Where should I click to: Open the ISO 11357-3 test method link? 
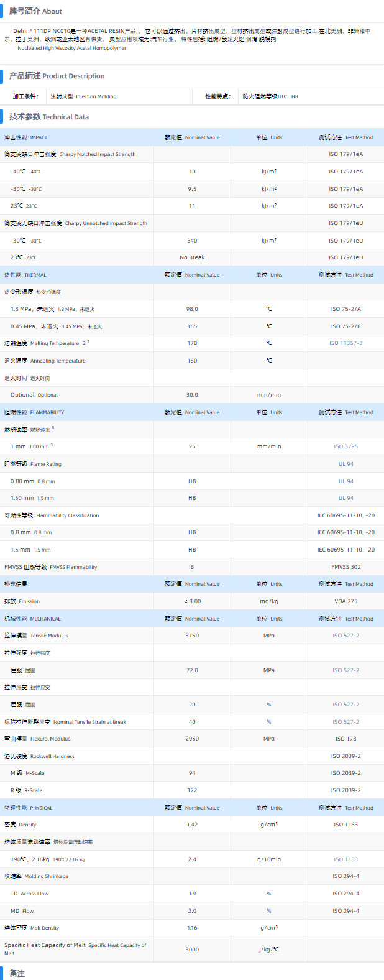[x=345, y=343]
